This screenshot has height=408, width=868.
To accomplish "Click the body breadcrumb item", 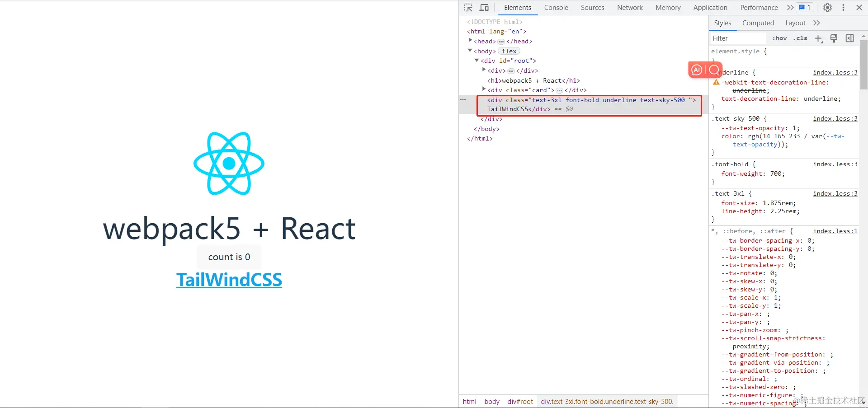I will [492, 401].
